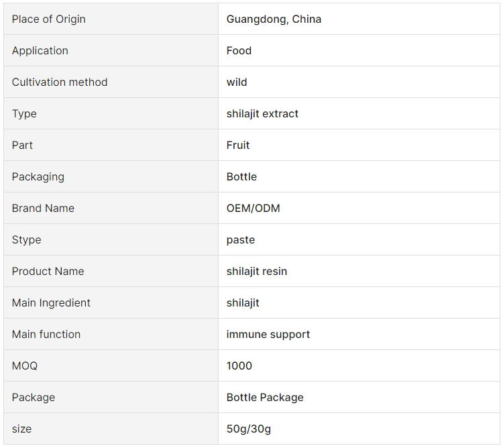Select the immune support value
Screen dimensions: 503x448
(268, 334)
